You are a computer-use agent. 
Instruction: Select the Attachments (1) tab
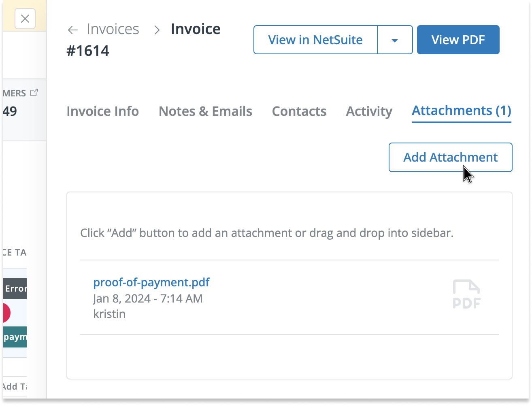[x=461, y=111]
